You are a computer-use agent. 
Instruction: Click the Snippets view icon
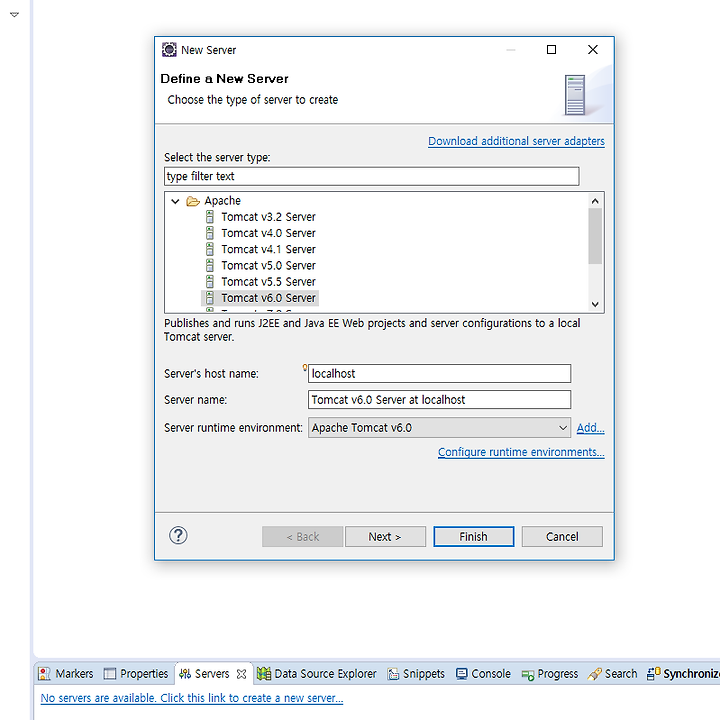[x=393, y=674]
